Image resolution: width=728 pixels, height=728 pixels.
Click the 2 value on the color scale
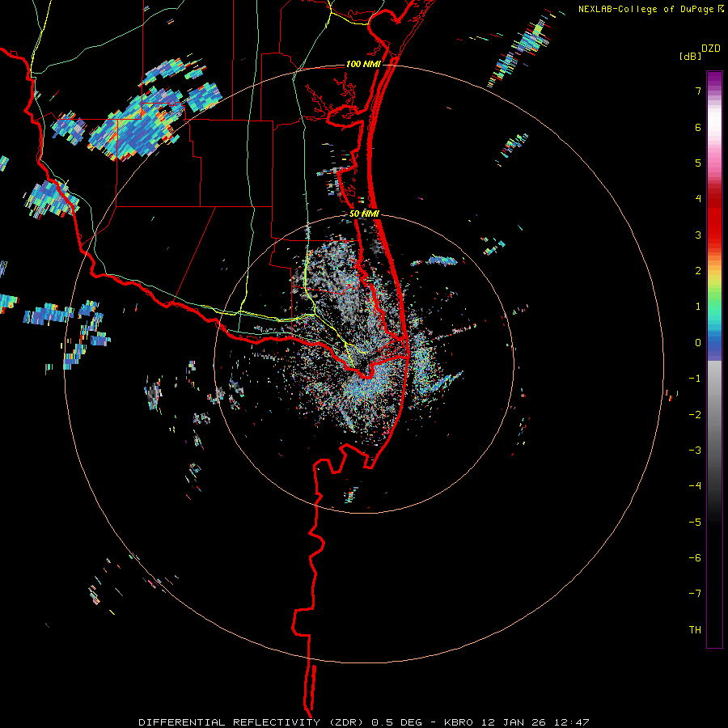point(698,271)
